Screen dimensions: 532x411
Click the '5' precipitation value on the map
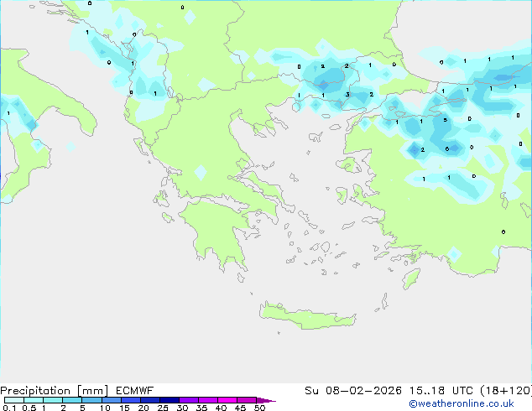click(x=445, y=120)
